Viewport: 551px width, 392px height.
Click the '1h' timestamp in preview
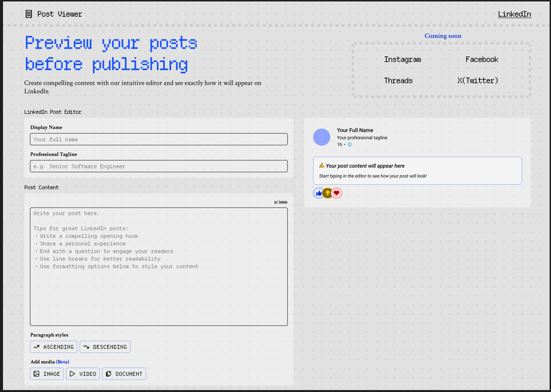339,145
